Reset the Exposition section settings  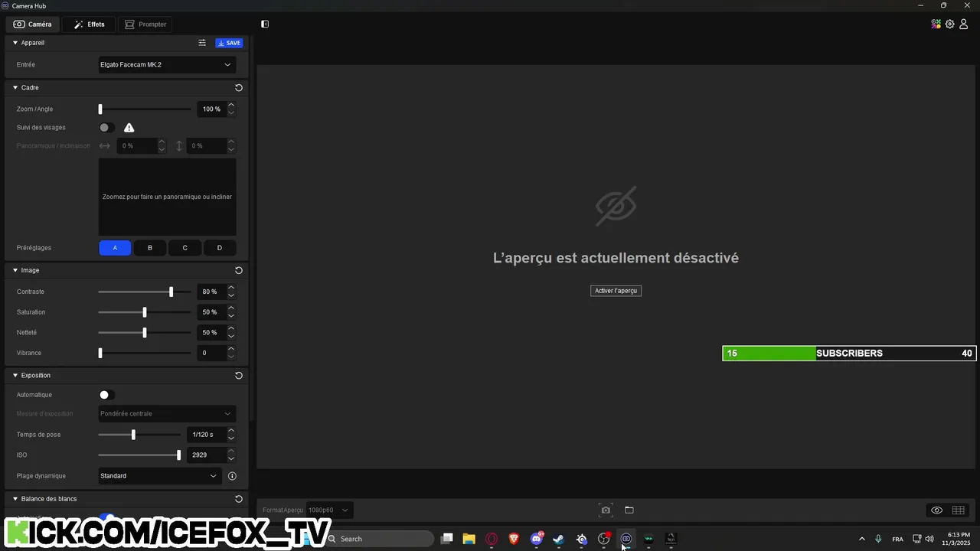click(239, 376)
